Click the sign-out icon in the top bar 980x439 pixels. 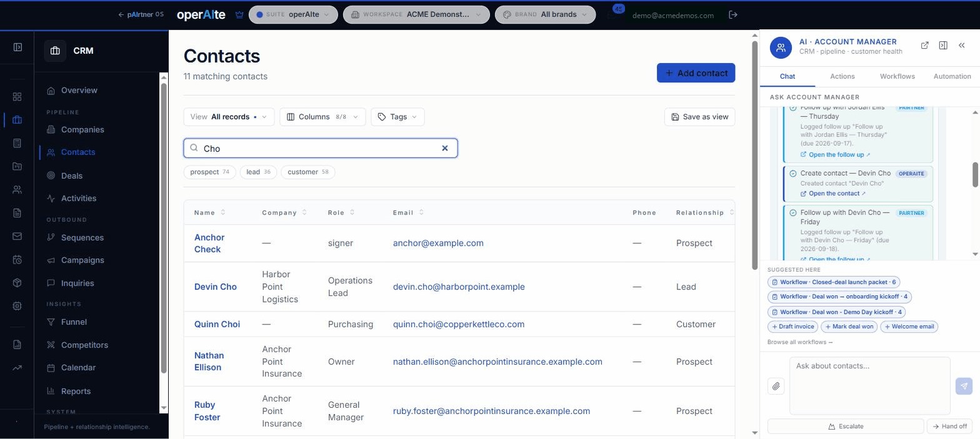tap(733, 14)
